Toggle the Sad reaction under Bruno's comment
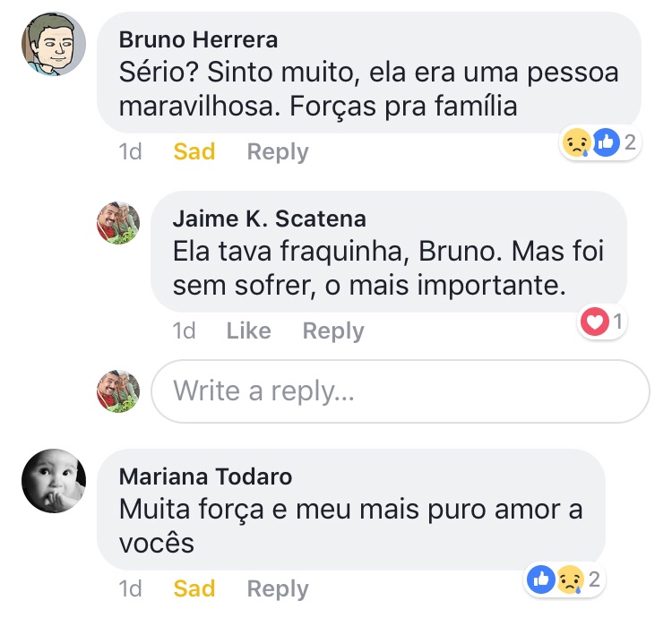The width and height of the screenshot is (672, 618). pyautogui.click(x=194, y=152)
